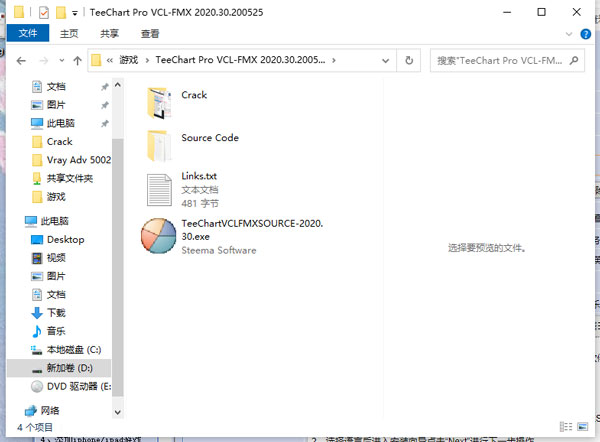Screen dimensions: 600x442
Task: Click the Forward navigation arrow
Action: pyautogui.click(x=44, y=60)
